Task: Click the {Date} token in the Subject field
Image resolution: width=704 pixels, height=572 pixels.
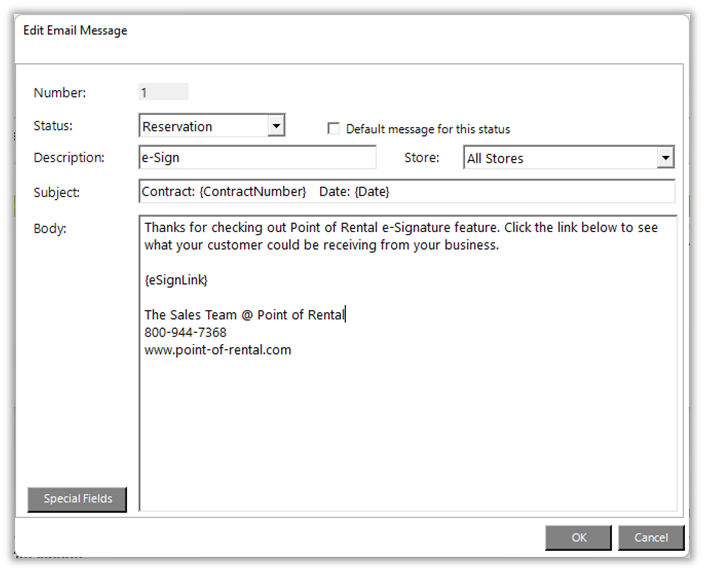Action: pyautogui.click(x=370, y=191)
